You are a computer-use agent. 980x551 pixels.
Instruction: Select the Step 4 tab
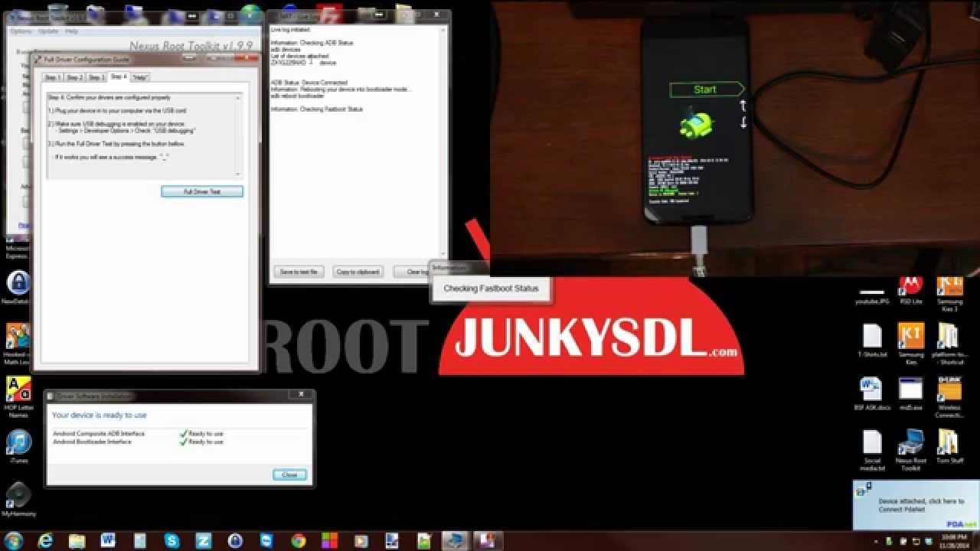(119, 77)
